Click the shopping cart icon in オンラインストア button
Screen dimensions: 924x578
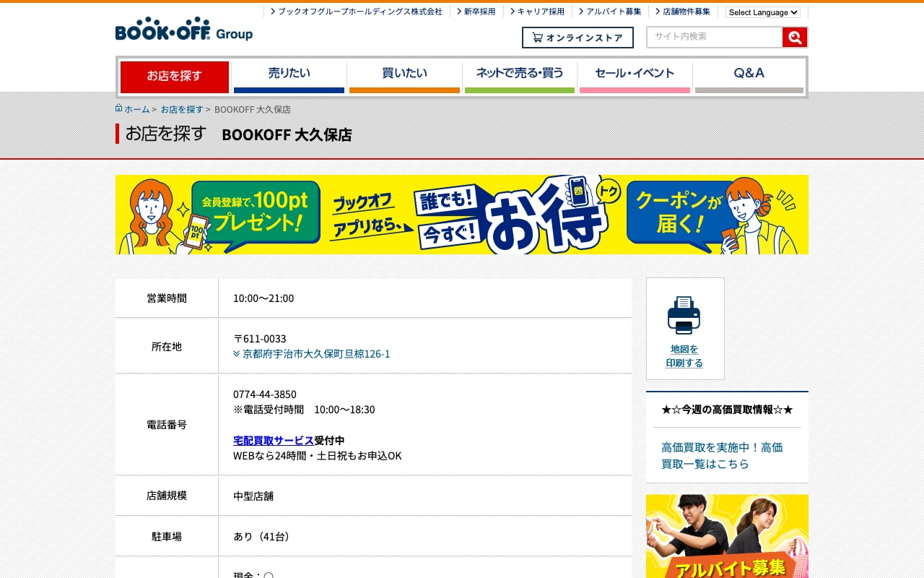(537, 38)
